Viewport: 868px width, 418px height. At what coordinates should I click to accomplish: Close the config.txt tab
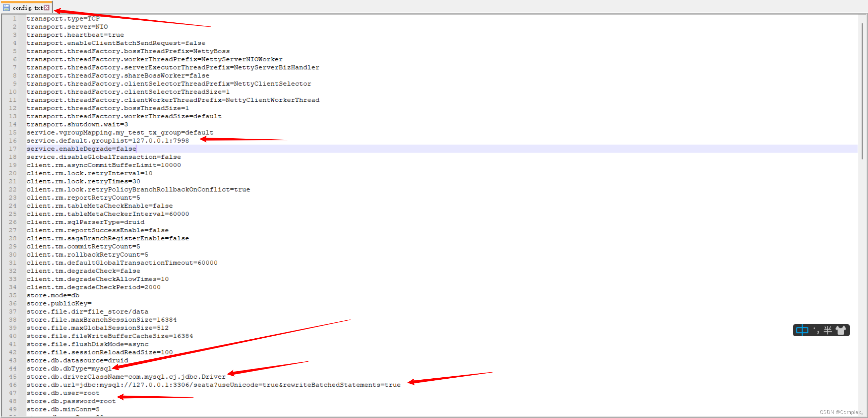pyautogui.click(x=47, y=7)
